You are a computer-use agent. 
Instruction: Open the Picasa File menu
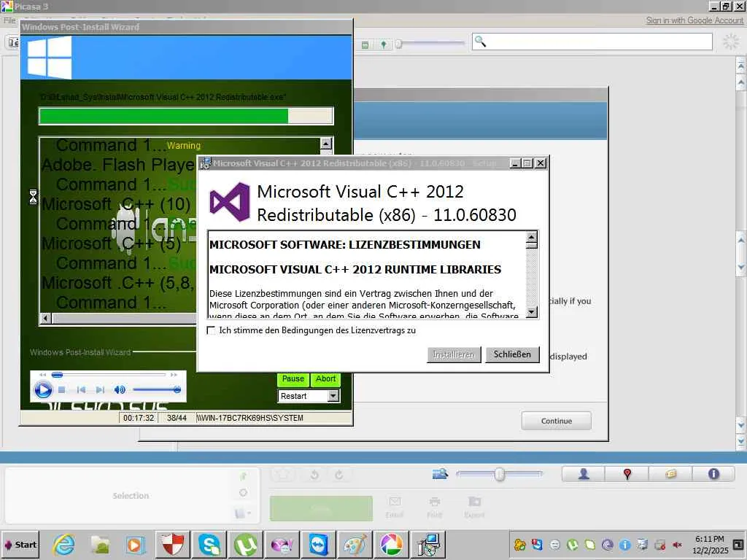[9, 20]
